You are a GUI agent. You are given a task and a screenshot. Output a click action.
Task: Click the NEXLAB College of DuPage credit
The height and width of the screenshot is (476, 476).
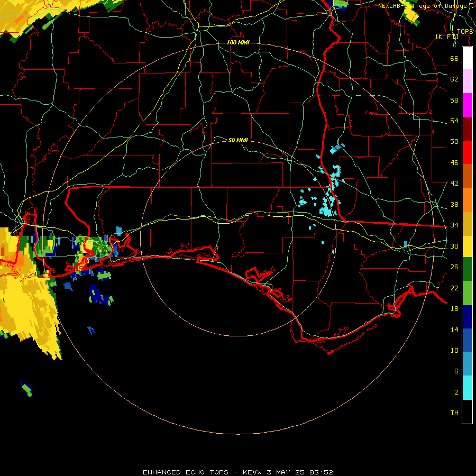(426, 6)
